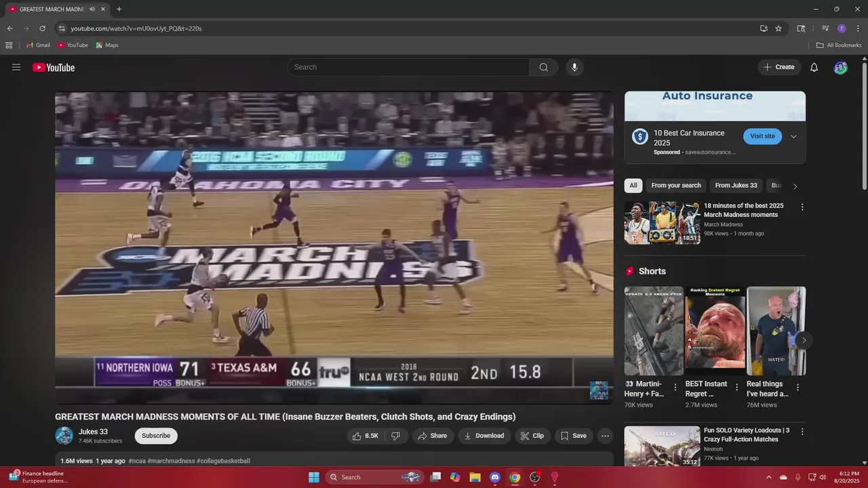Open a new browser tab
This screenshot has height=488, width=868.
pyautogui.click(x=119, y=9)
